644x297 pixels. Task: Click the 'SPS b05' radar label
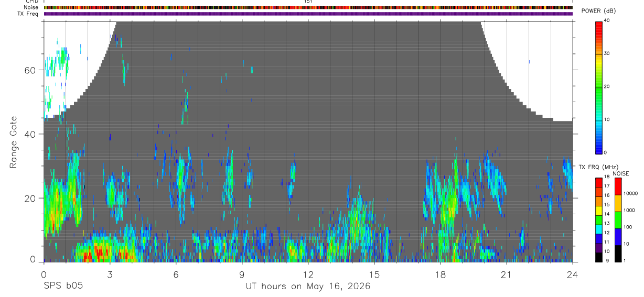click(63, 287)
